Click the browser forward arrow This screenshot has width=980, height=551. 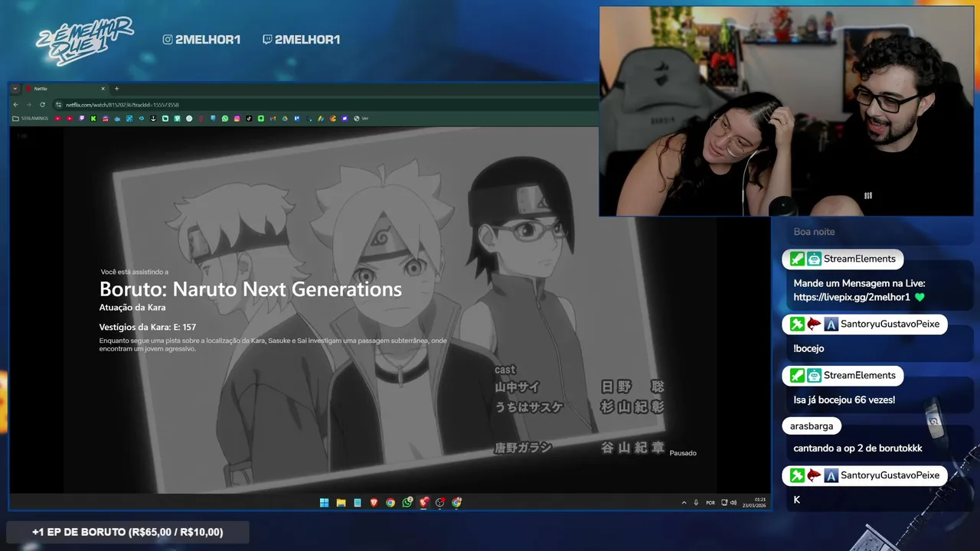28,104
